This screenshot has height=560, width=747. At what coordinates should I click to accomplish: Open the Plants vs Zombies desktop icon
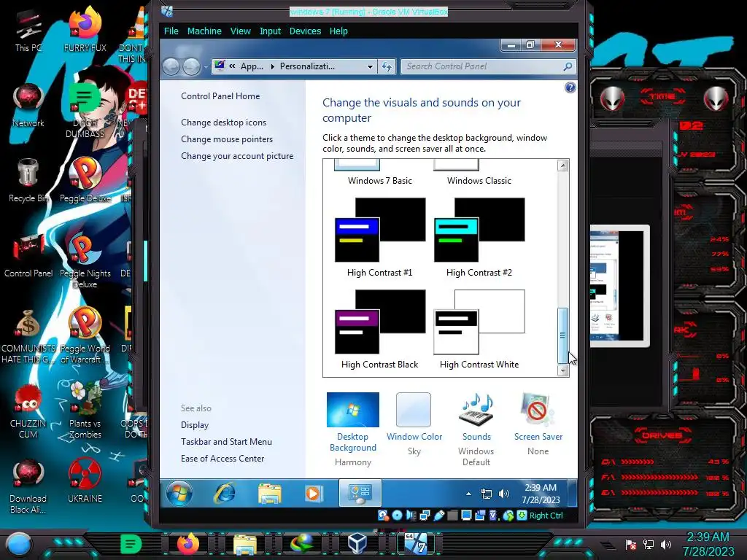[85, 410]
